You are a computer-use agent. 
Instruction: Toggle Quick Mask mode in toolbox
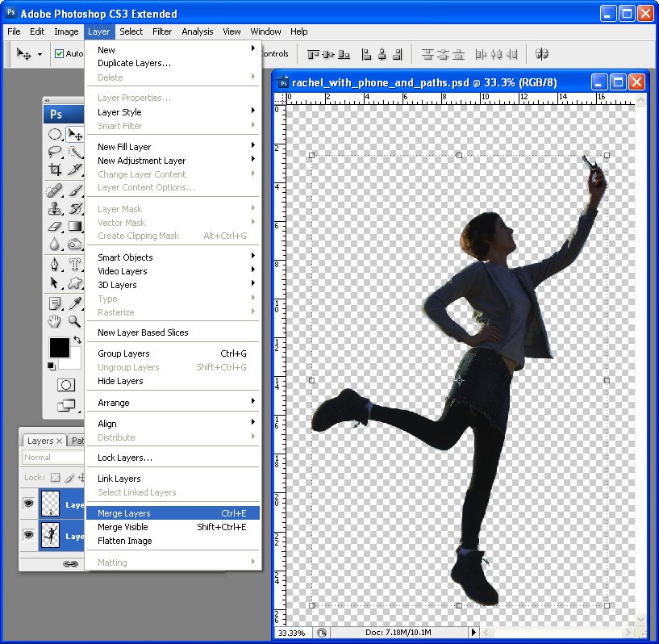[x=66, y=385]
